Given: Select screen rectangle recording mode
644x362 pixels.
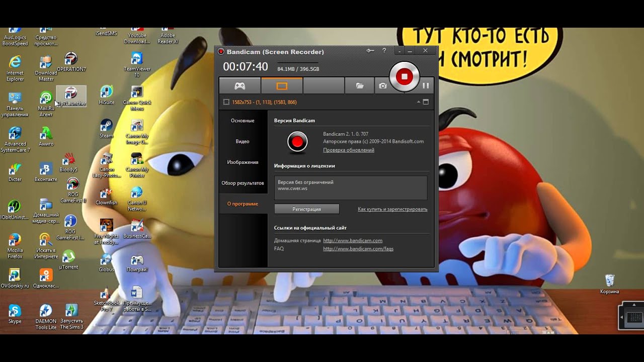Looking at the screenshot, I should coord(282,86).
